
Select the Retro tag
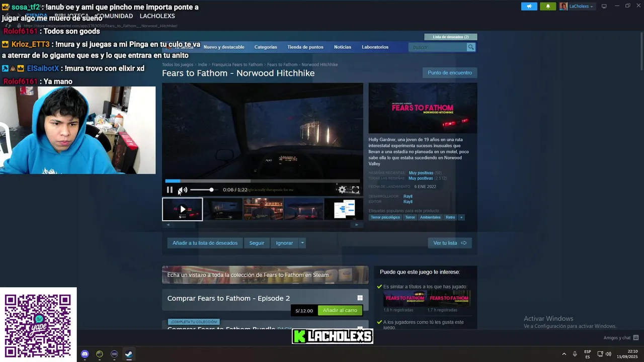click(x=450, y=217)
